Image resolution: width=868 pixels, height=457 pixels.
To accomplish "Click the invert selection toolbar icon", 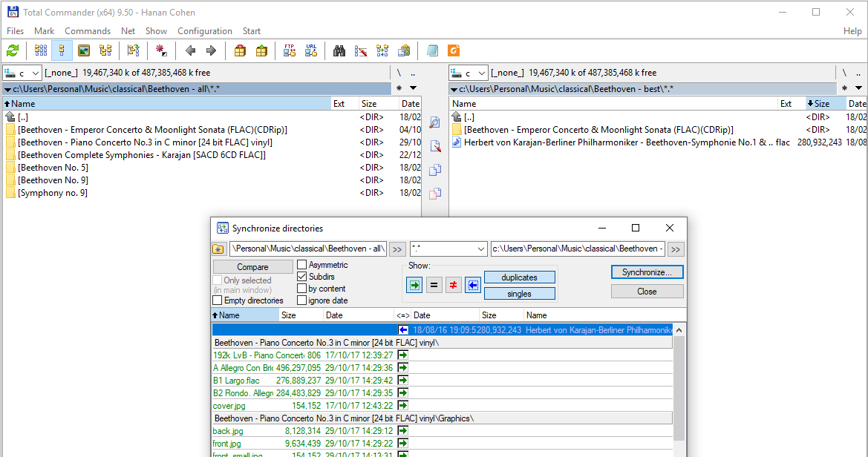I will pyautogui.click(x=161, y=51).
